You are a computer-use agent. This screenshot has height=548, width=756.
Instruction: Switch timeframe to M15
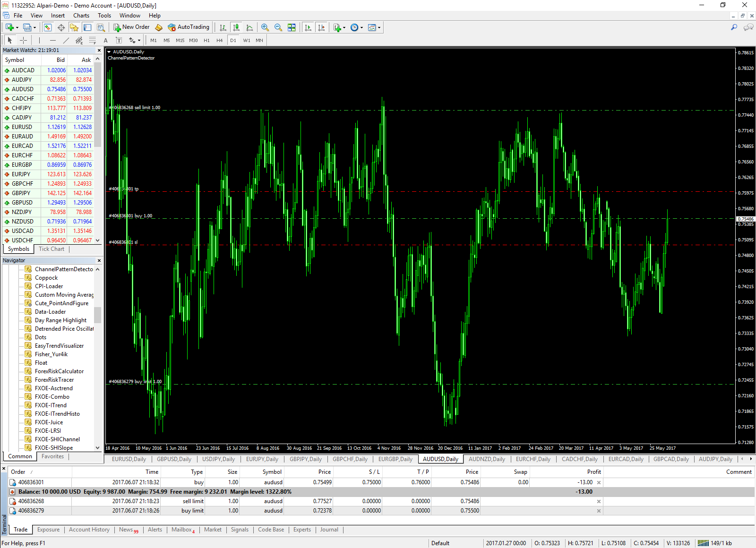(180, 40)
